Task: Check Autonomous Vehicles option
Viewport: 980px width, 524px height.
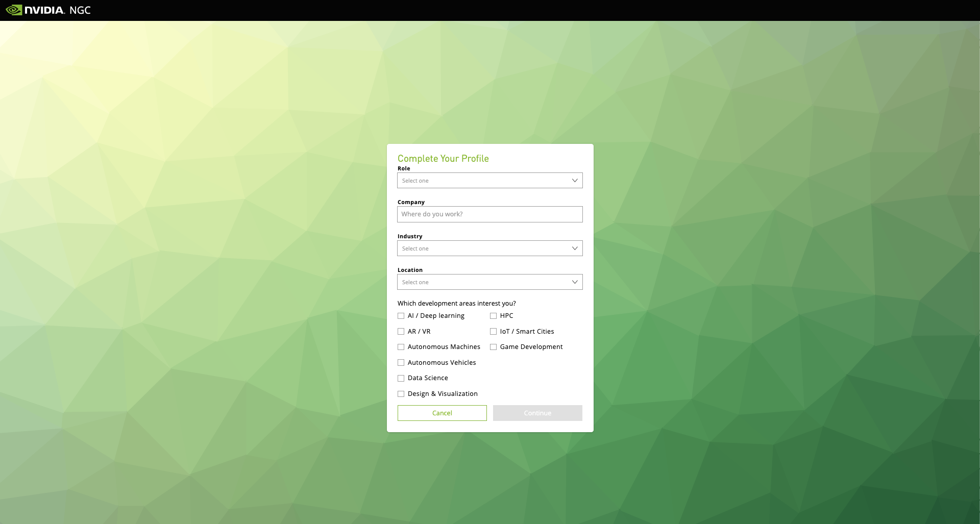Action: coord(401,363)
